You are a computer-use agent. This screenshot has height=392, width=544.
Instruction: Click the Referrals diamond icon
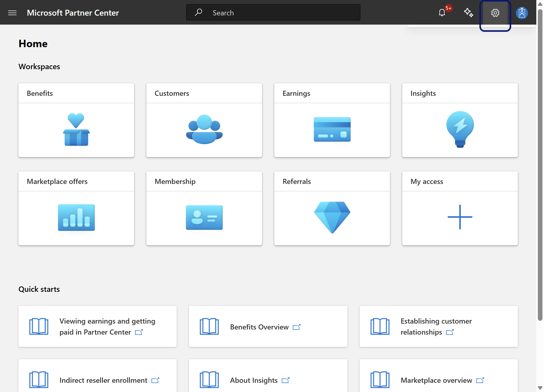coord(332,218)
